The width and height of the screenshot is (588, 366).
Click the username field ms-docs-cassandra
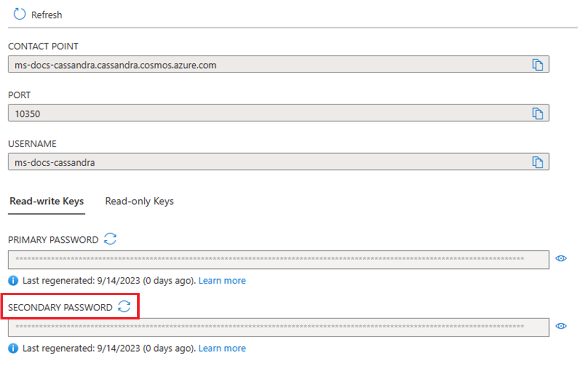tap(278, 162)
